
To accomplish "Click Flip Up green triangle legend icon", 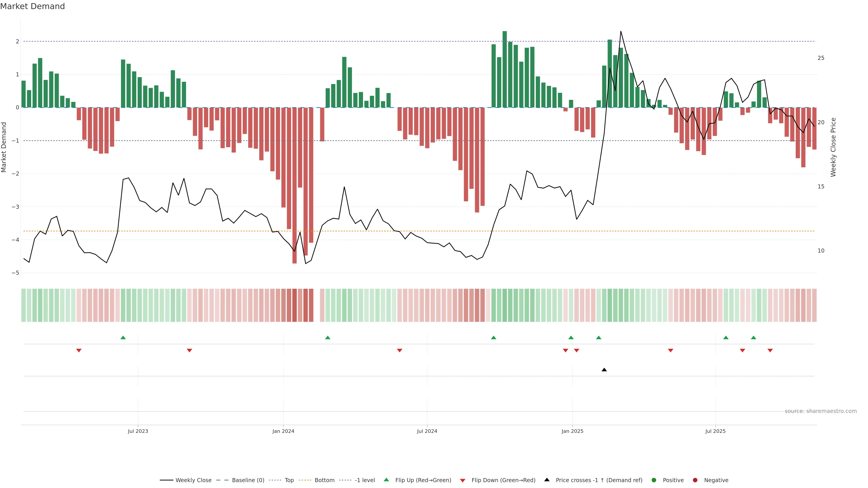I will 387,480.
